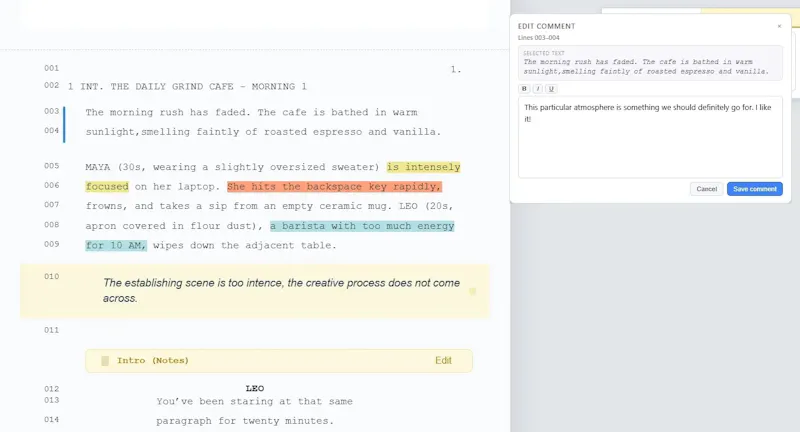The height and width of the screenshot is (432, 800).
Task: Click the line 'The morning rush has faded'
Action: 252,112
